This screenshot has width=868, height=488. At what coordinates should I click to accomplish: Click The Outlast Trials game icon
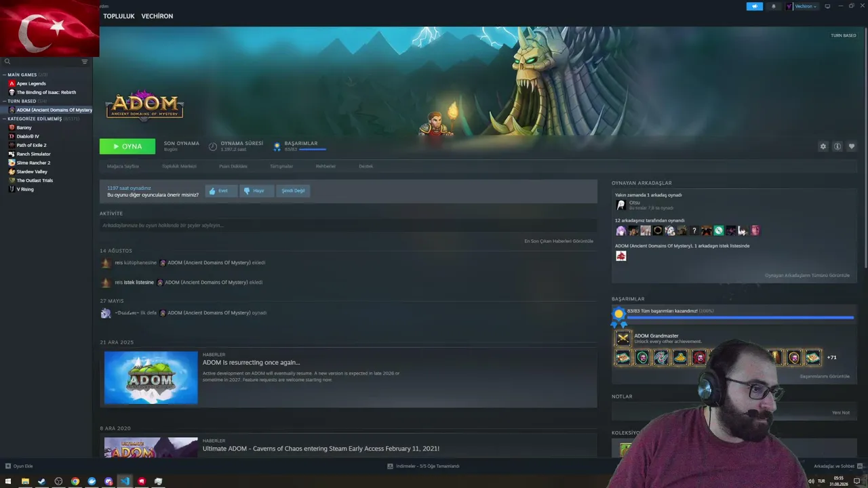pyautogui.click(x=12, y=180)
